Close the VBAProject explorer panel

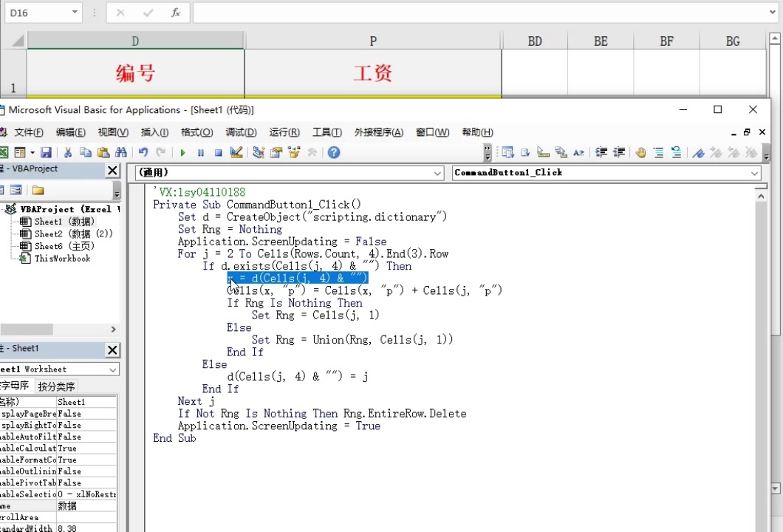click(112, 171)
